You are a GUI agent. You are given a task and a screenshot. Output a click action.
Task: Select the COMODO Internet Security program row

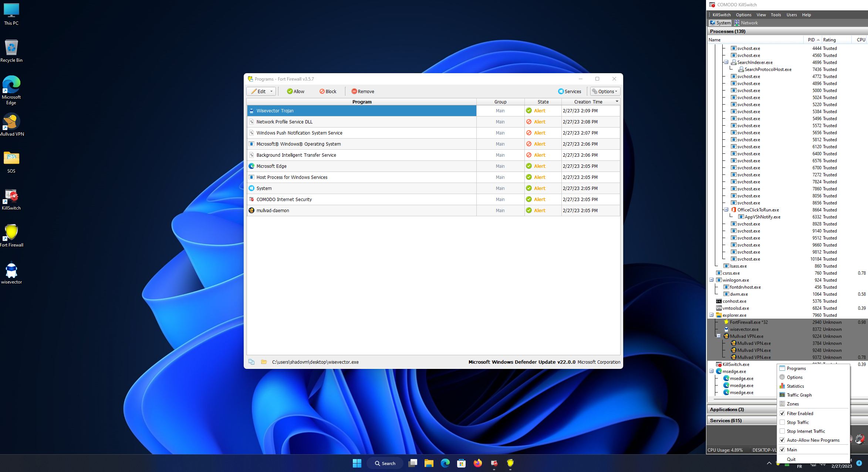tap(433, 199)
